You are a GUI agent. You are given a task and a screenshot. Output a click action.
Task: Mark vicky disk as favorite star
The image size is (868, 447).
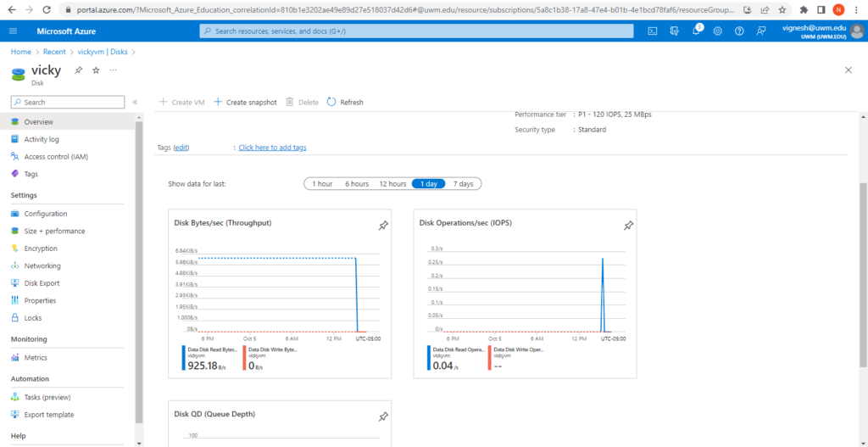pyautogui.click(x=96, y=70)
